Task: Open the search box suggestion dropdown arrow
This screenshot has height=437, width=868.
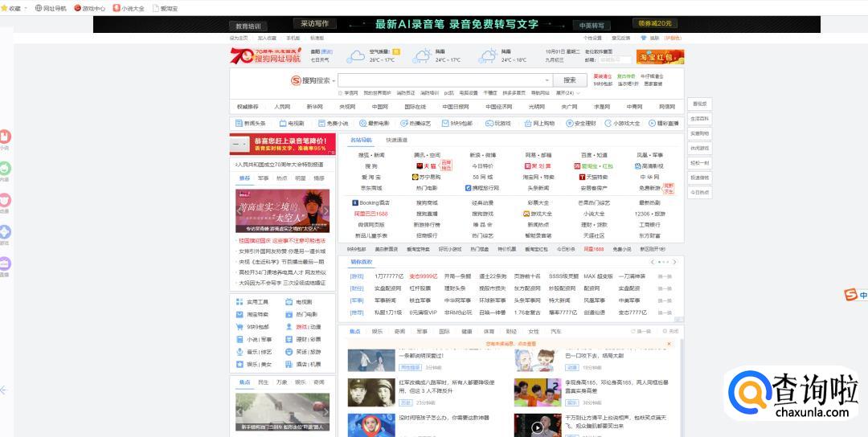Action: pyautogui.click(x=547, y=81)
